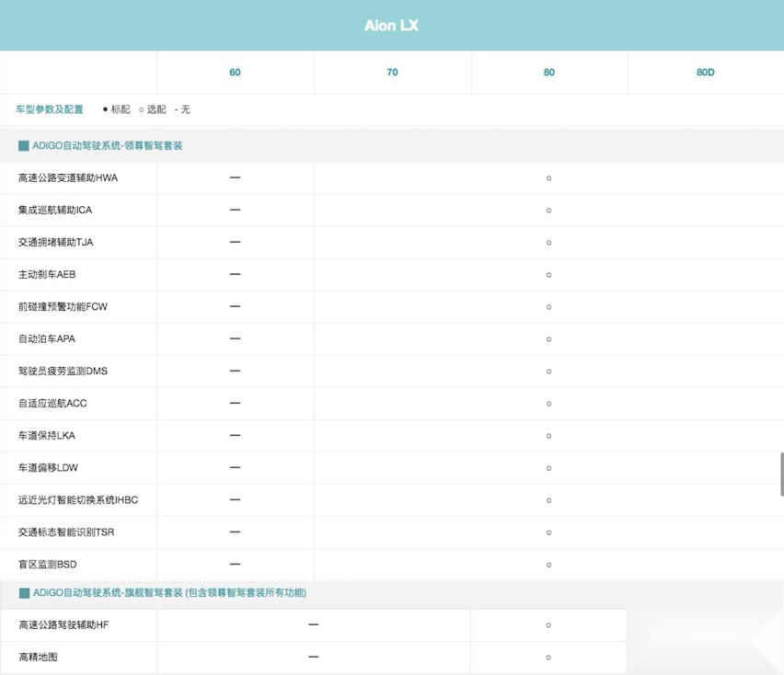Select the 80D model column header
This screenshot has width=784, height=675.
click(x=706, y=73)
